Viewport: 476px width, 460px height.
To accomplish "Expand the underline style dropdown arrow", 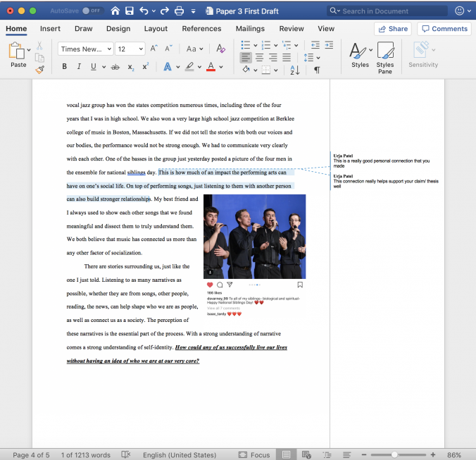I will 104,67.
